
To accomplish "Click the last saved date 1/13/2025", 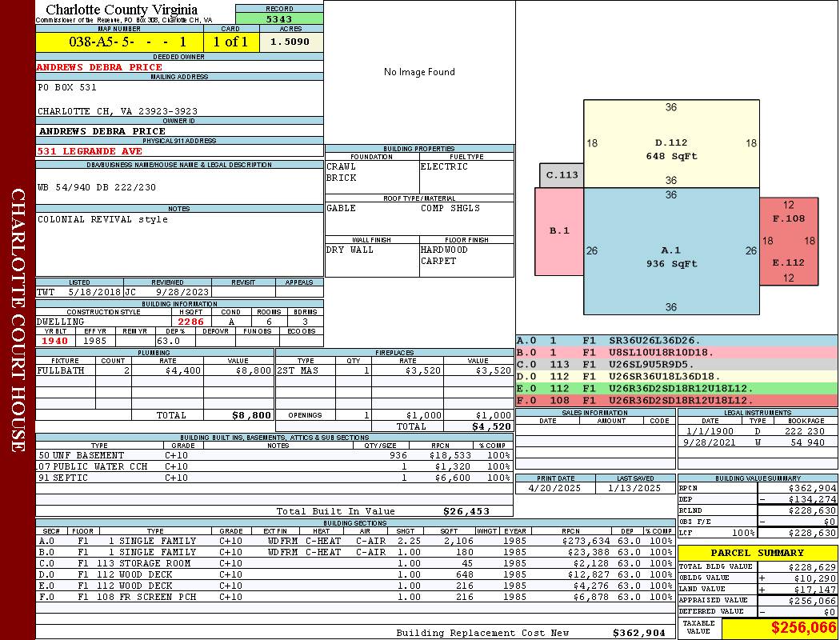I will (x=635, y=489).
